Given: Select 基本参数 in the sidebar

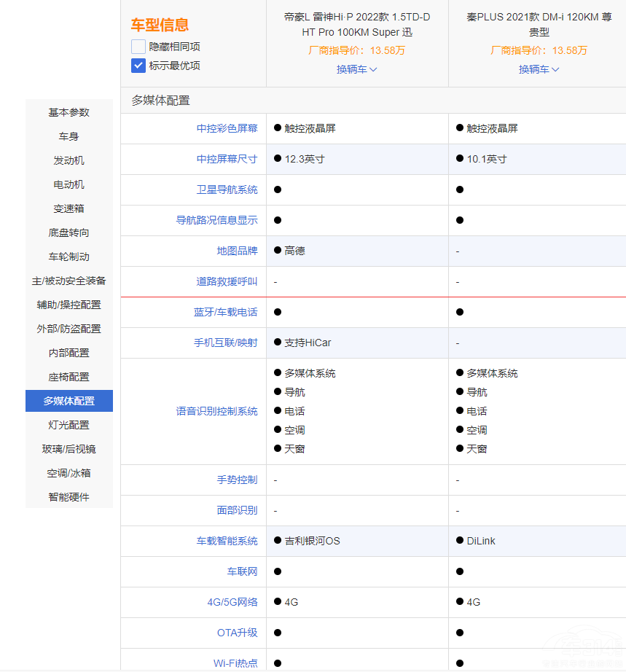Looking at the screenshot, I should [69, 112].
